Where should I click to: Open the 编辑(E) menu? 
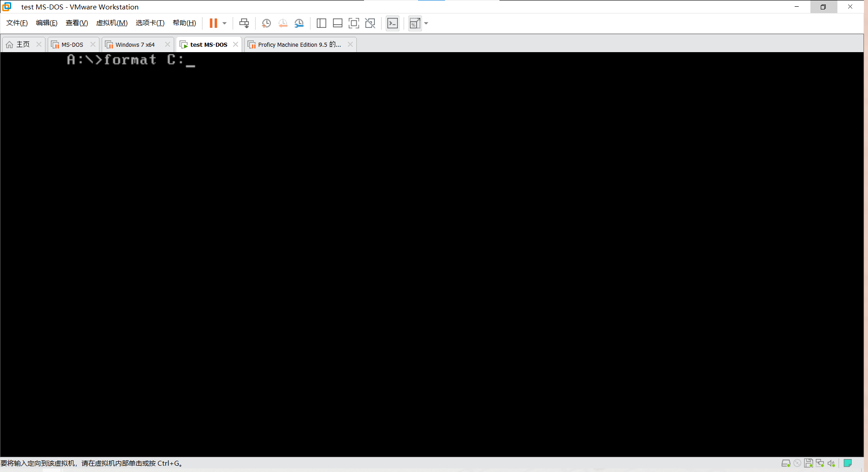pos(47,23)
